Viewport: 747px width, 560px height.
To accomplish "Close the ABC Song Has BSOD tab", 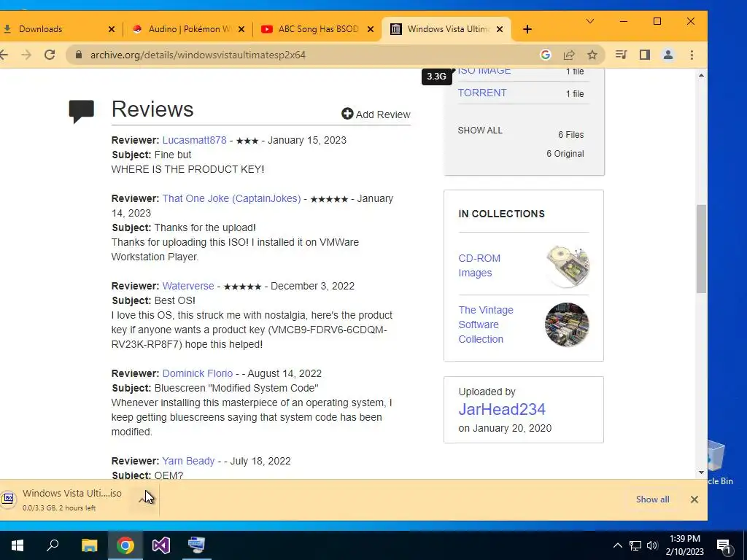I will coord(370,29).
